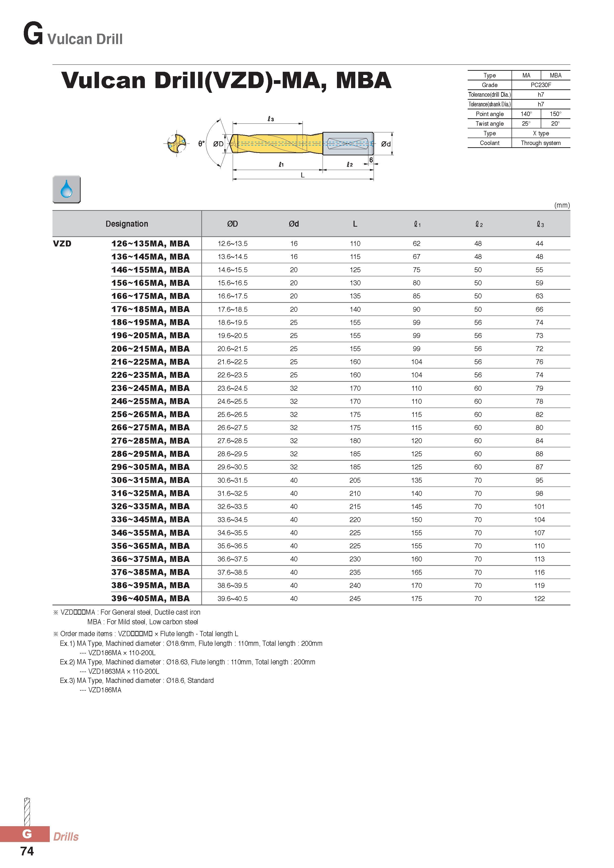Viewport: 614px width, 868px height.
Task: Click the "33.6~34.5" diameter range cell
Action: click(x=233, y=519)
